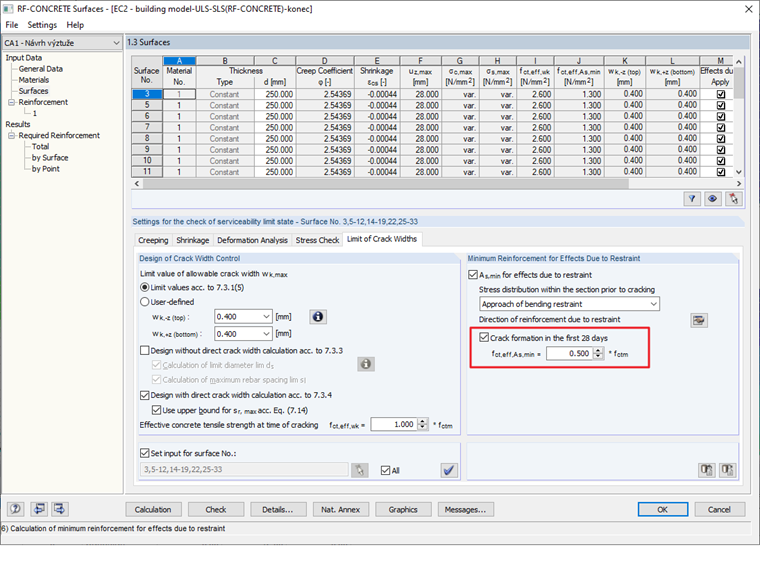This screenshot has width=760, height=570.
Task: Toggle Effects Apply checkbox for surface 3
Action: pyautogui.click(x=721, y=94)
